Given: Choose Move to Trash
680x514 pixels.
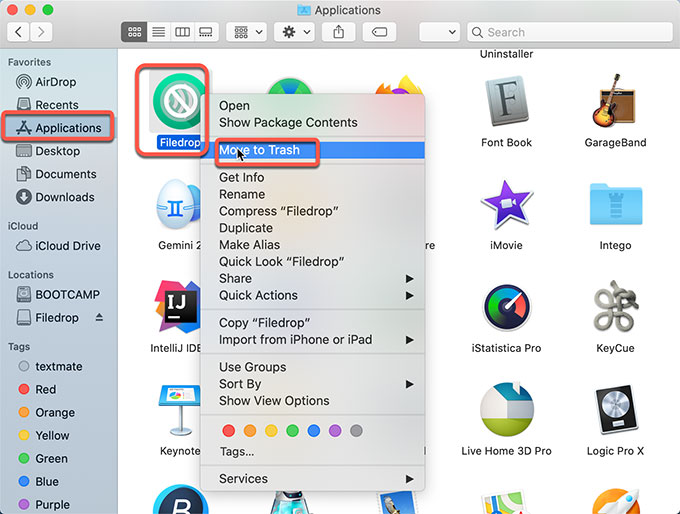Looking at the screenshot, I should [312, 150].
